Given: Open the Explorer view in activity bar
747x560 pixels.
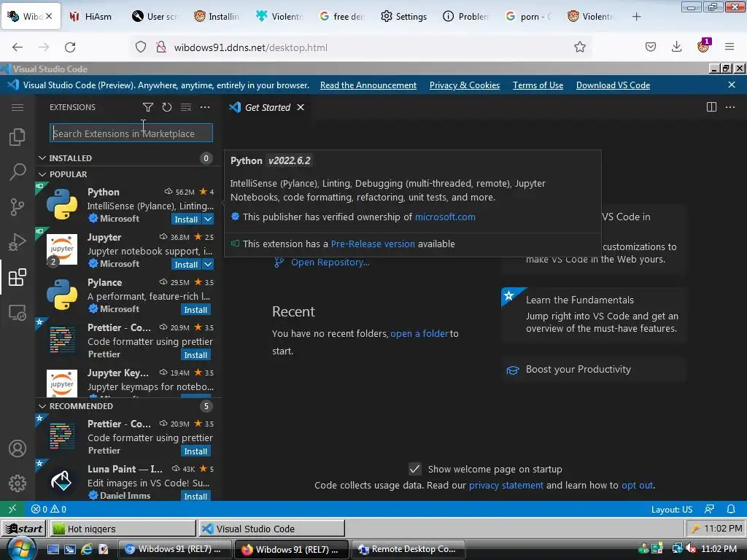Looking at the screenshot, I should point(18,137).
